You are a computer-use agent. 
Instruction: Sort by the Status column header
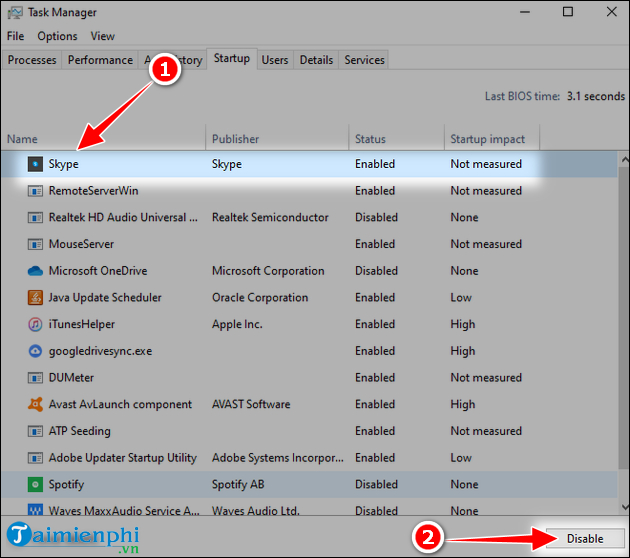[397, 139]
